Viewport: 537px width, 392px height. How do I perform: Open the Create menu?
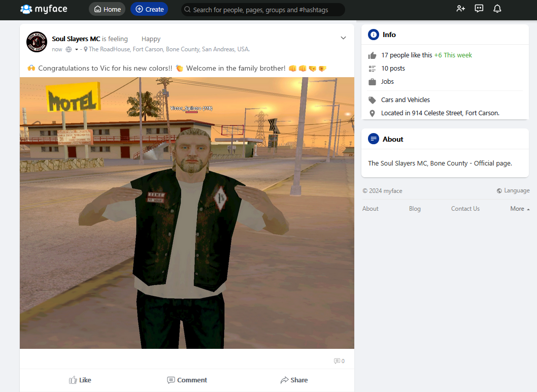click(x=149, y=9)
